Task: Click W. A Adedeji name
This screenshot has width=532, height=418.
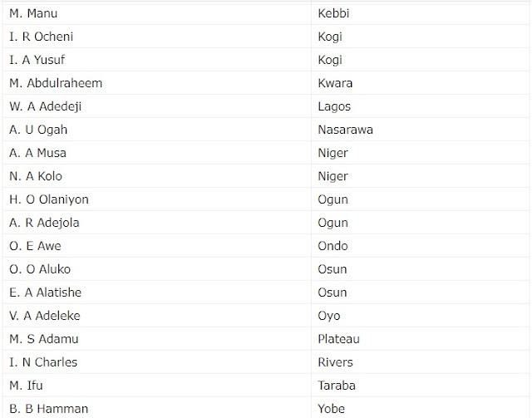Action: click(46, 106)
